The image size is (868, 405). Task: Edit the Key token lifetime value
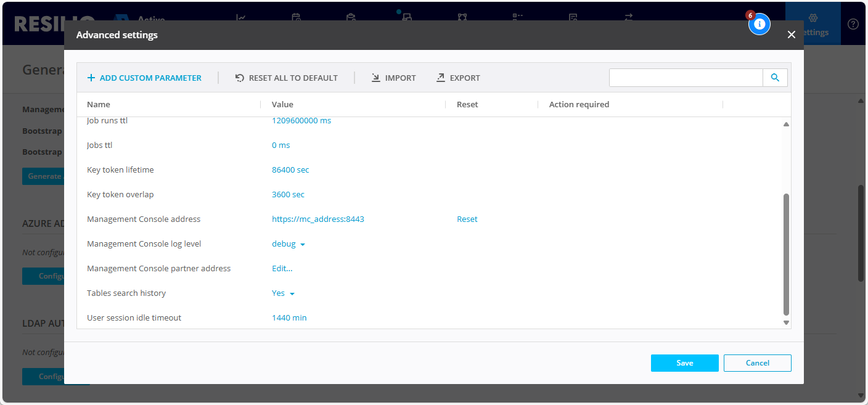[x=290, y=170]
